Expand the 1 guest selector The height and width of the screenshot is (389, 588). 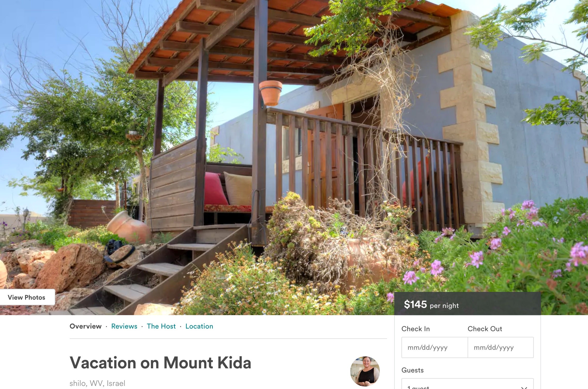pos(467,384)
